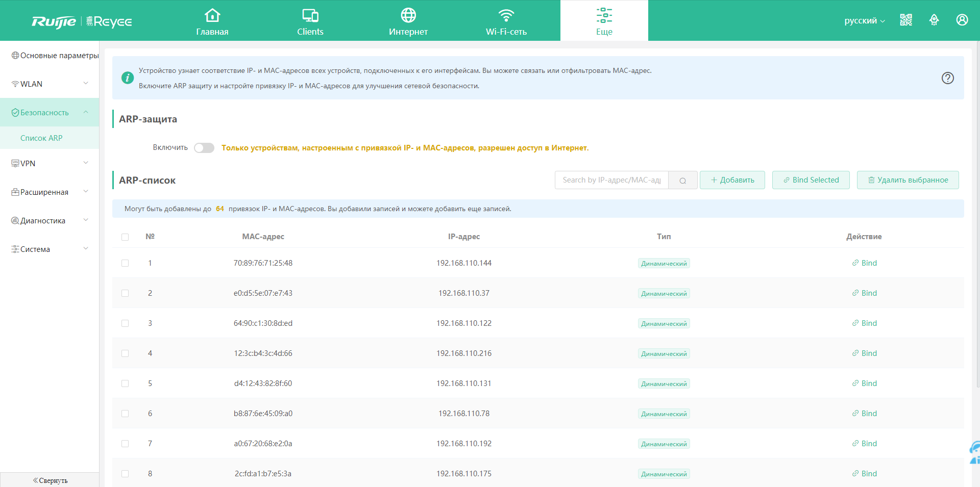This screenshot has width=980, height=487.
Task: Click the floating assistant icon at right edge
Action: pyautogui.click(x=974, y=453)
